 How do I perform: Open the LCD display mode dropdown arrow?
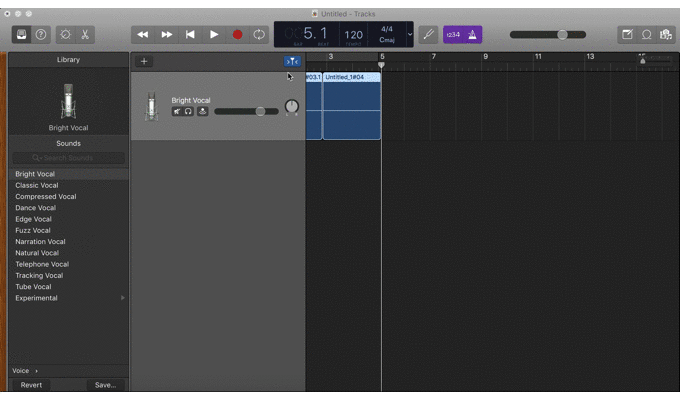coord(410,34)
